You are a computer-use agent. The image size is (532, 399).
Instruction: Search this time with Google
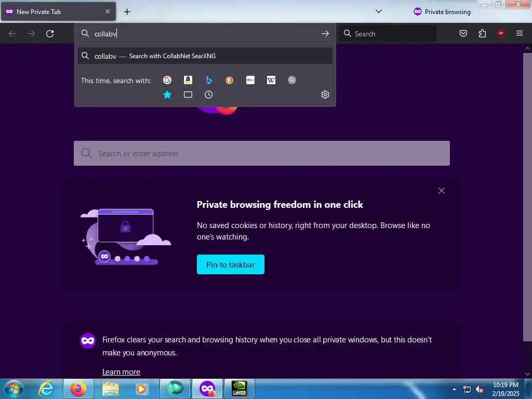pyautogui.click(x=167, y=80)
